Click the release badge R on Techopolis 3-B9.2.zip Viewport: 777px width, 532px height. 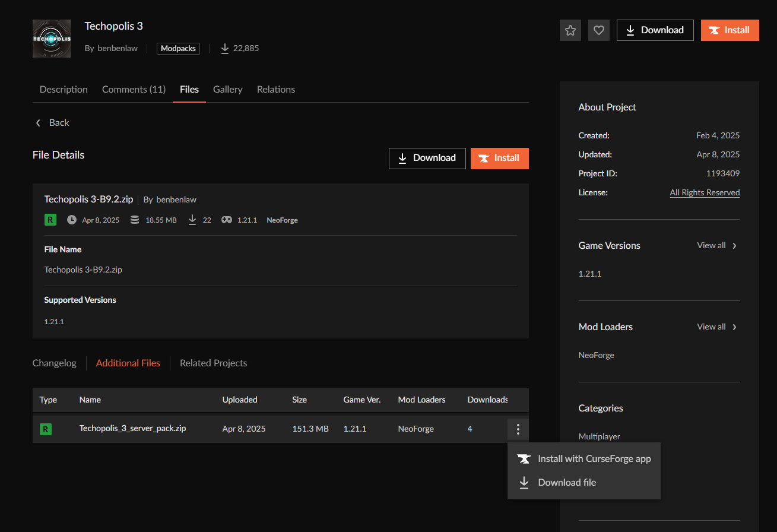click(x=50, y=219)
